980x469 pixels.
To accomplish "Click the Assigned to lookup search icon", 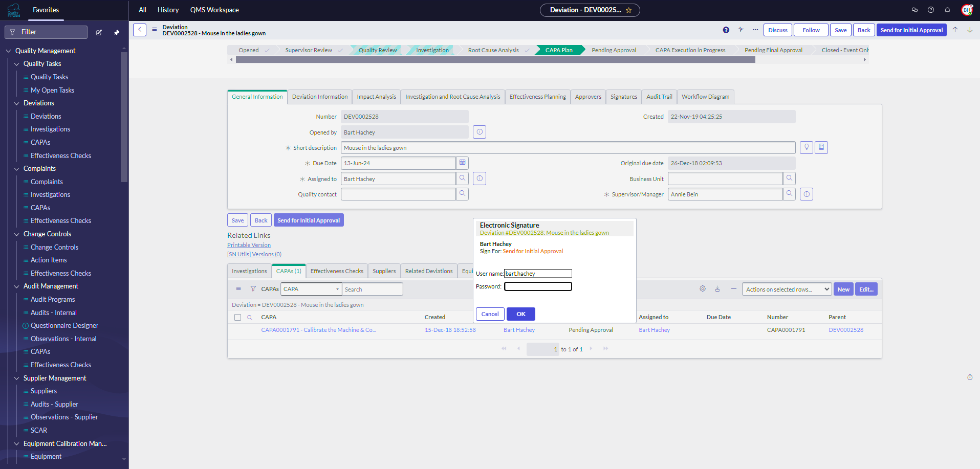I will 462,178.
